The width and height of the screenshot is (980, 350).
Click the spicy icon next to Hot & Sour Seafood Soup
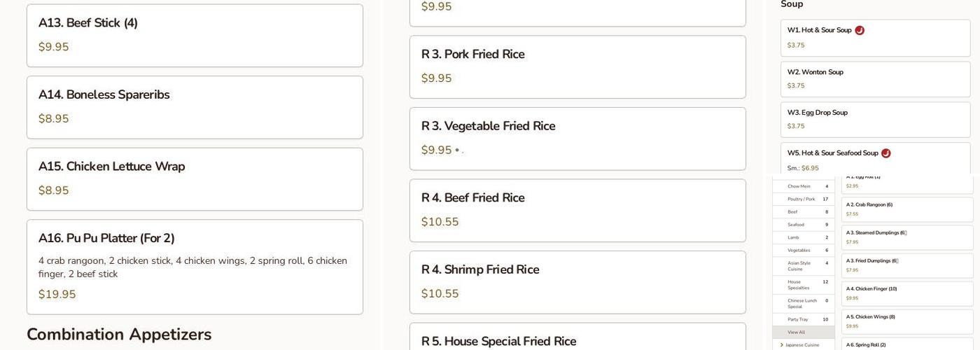pos(886,153)
